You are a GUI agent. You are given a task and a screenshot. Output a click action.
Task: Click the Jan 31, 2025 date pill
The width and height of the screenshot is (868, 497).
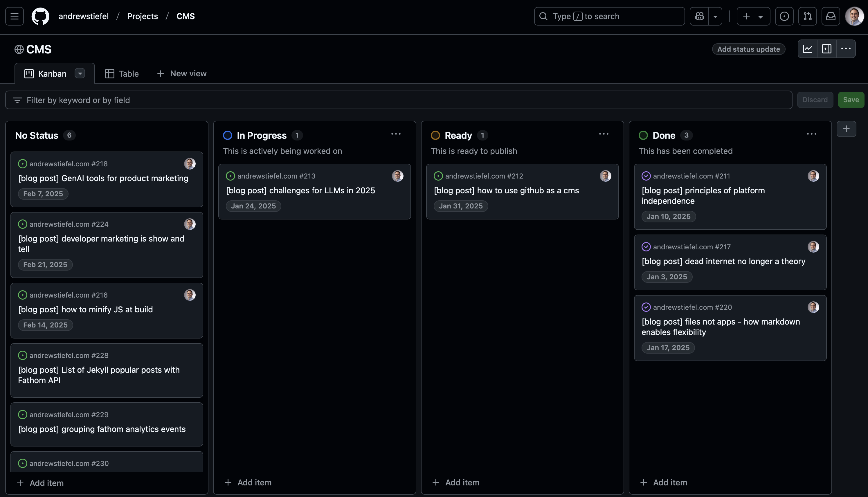coord(461,206)
